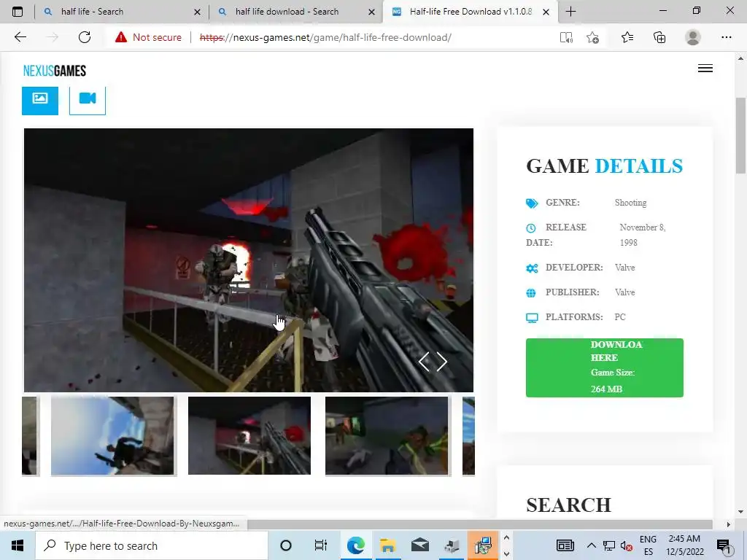Click the NexusGames site logo
Viewport: 747px width, 560px height.
[54, 71]
